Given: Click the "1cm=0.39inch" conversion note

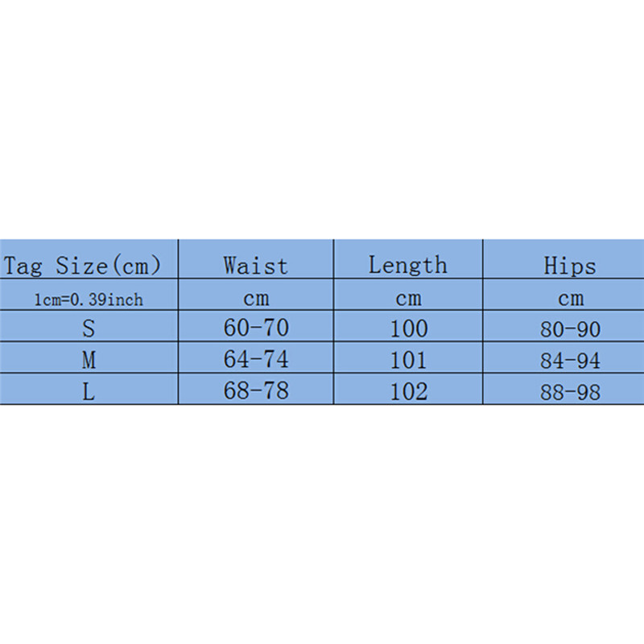Looking at the screenshot, I should click(x=89, y=299).
